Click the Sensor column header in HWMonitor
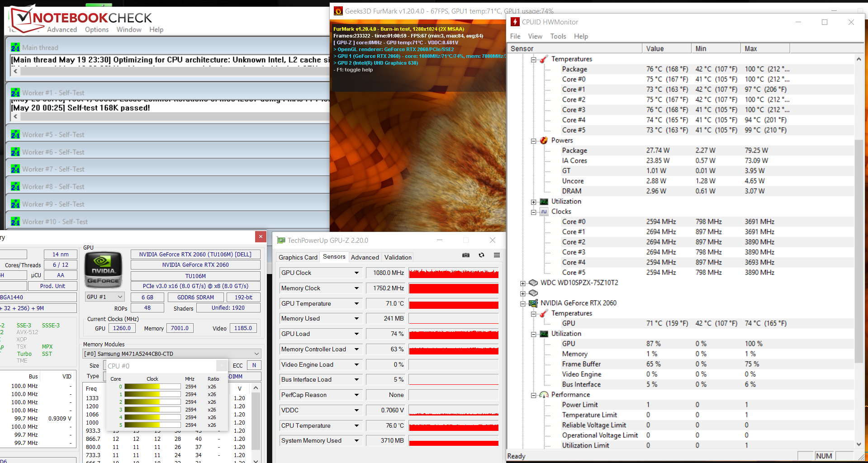 coord(574,48)
